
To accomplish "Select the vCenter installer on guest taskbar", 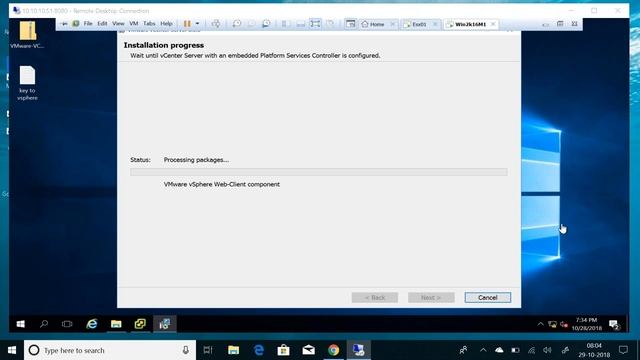I will pos(164,324).
